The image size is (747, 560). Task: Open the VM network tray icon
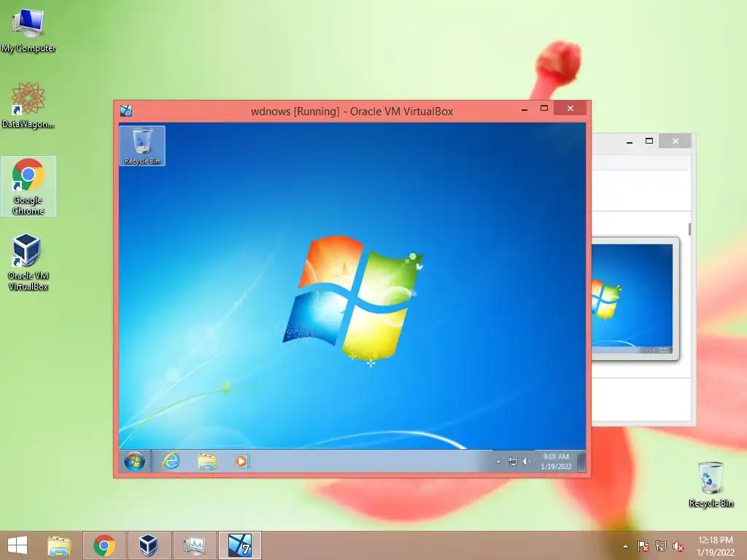513,462
